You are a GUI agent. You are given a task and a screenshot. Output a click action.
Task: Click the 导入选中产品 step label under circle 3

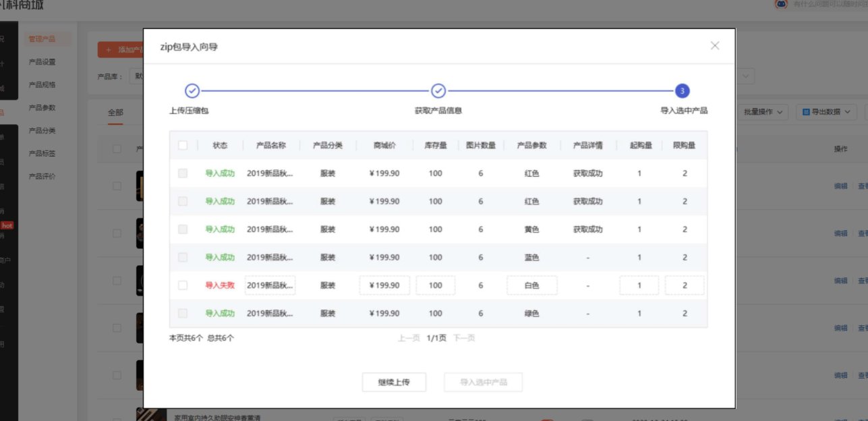(684, 110)
